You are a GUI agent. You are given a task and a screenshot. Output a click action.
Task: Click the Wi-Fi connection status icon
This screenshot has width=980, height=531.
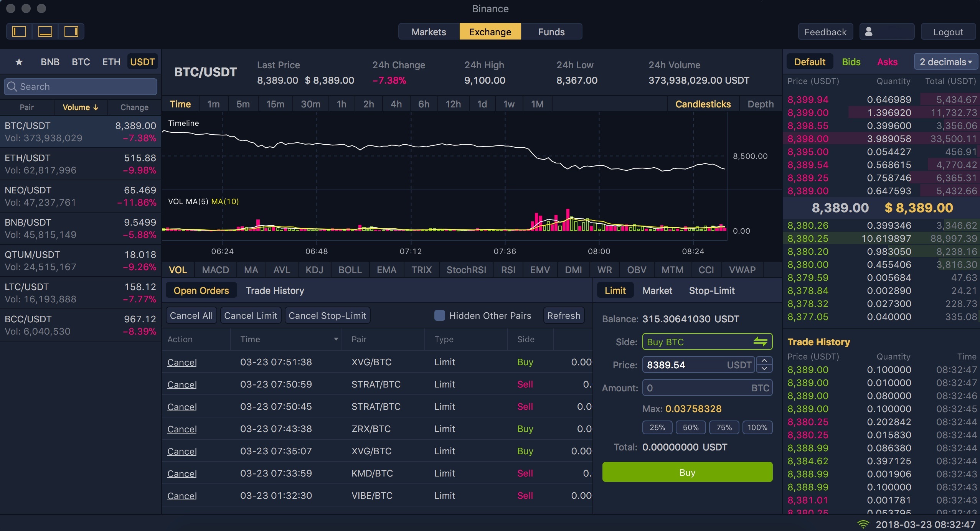863,524
